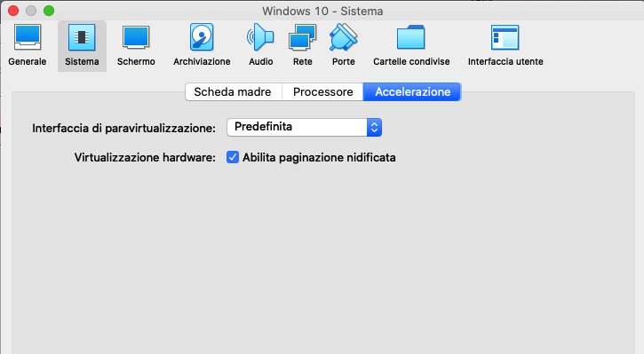The width and height of the screenshot is (644, 354).
Task: Open Interfaccia utente settings
Action: coord(505,45)
